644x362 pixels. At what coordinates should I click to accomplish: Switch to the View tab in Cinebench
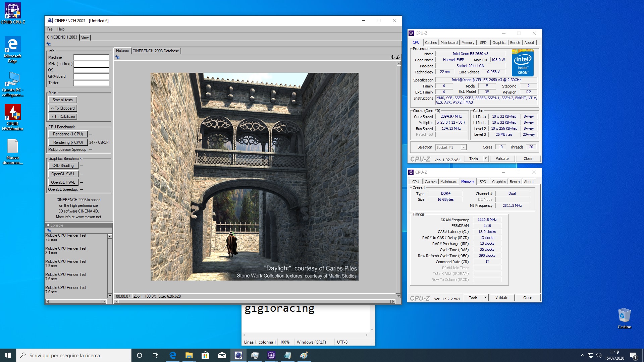(85, 38)
